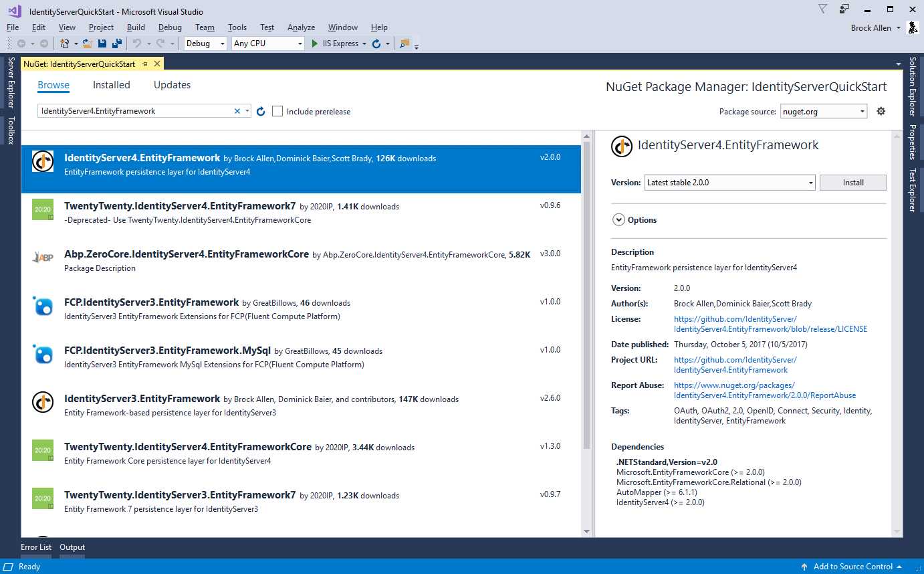Viewport: 924px width, 574px height.
Task: Click the package list vertical scrollbar thumb
Action: click(586, 294)
